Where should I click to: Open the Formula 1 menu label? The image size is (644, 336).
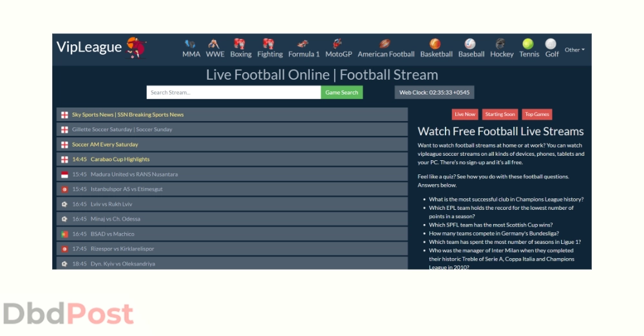303,54
